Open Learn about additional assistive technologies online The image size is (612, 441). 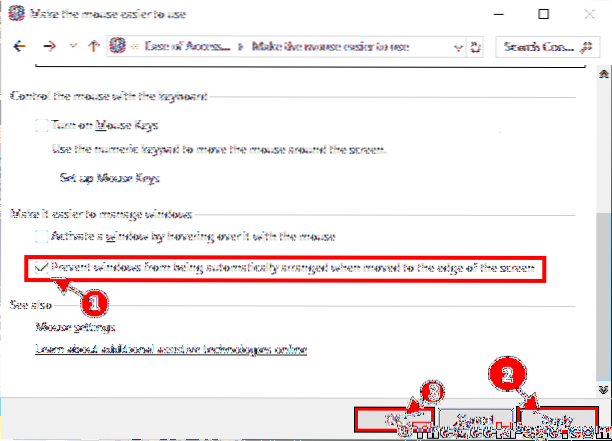pyautogui.click(x=171, y=349)
